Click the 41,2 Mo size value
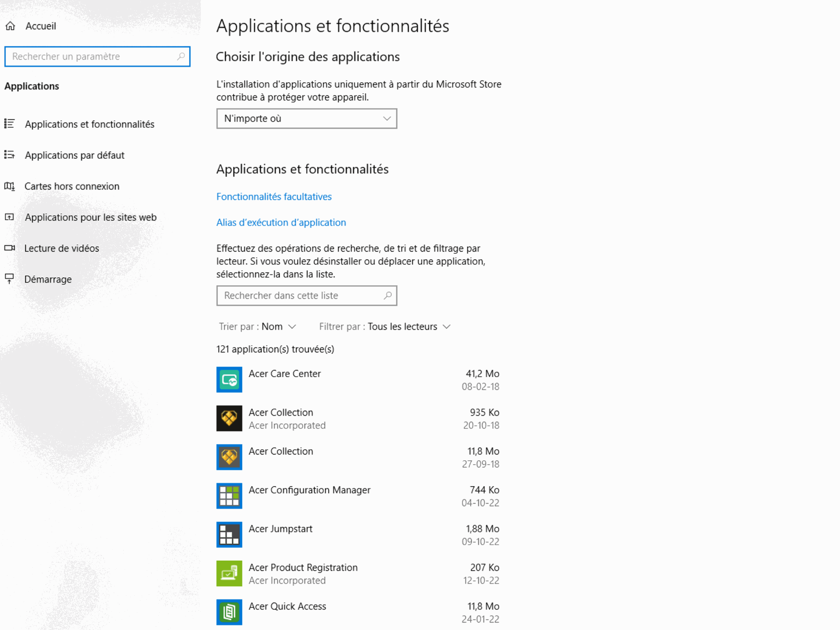 point(482,374)
